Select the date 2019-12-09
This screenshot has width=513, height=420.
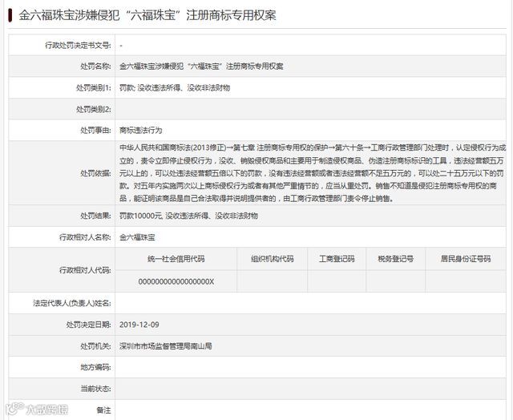(139, 325)
